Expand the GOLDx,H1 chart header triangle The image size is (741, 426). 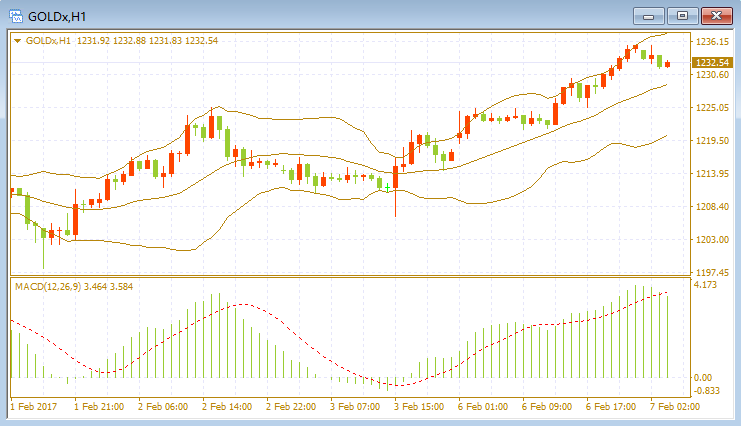coord(17,41)
